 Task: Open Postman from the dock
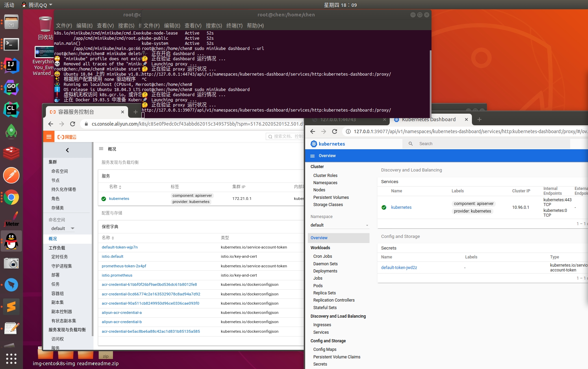pos(11,175)
